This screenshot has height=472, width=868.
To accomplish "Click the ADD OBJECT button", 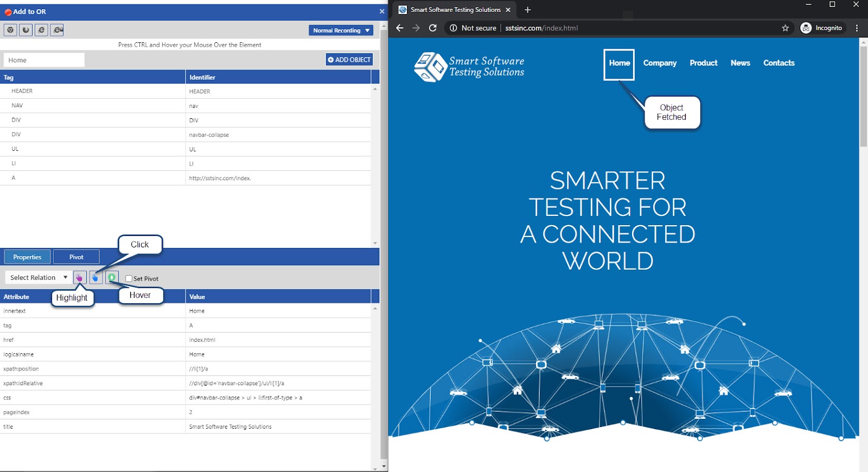I will point(349,60).
